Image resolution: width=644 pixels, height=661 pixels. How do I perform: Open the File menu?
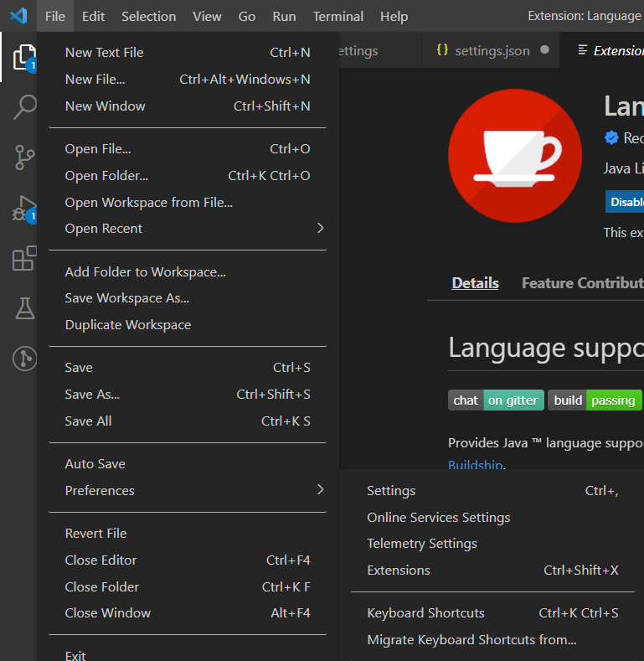pyautogui.click(x=55, y=16)
